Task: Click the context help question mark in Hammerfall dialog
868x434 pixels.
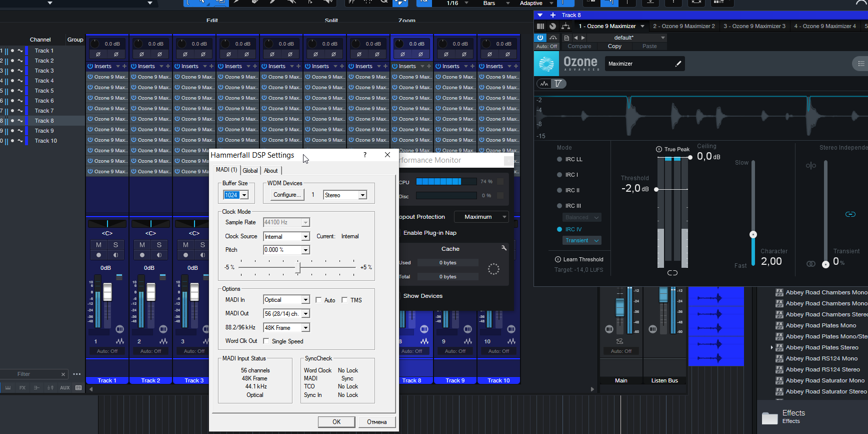Action: pyautogui.click(x=365, y=155)
